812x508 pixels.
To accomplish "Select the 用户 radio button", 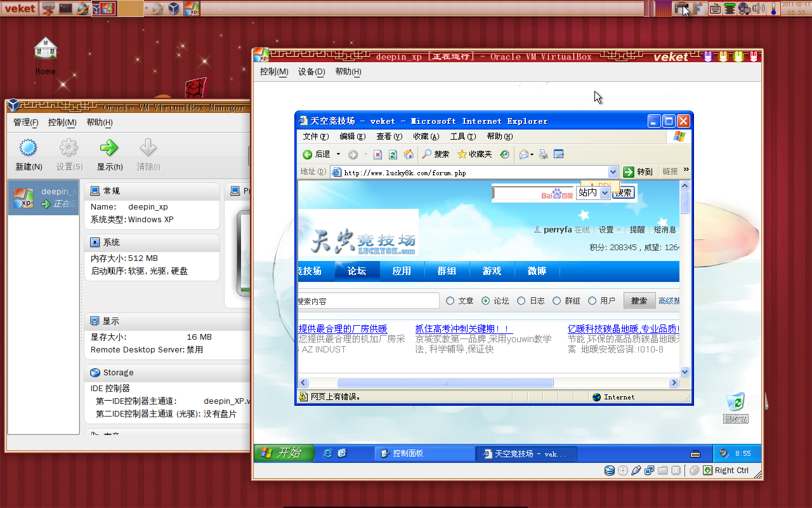I will click(x=593, y=301).
